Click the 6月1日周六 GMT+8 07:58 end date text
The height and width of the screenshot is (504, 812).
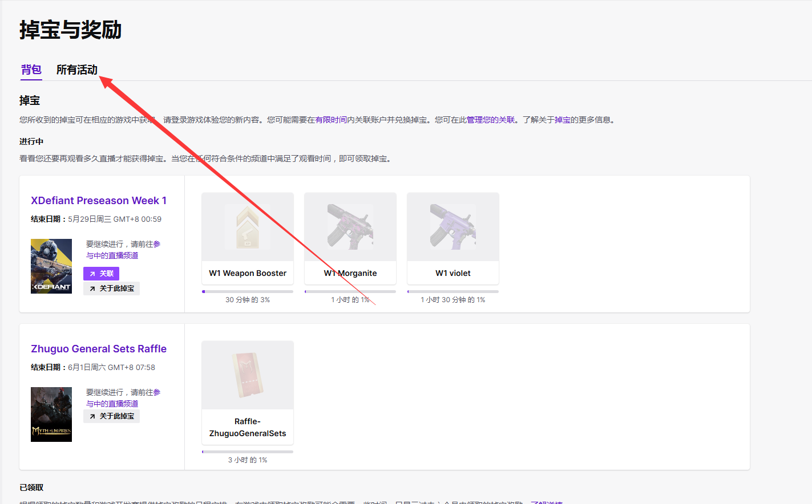point(112,367)
